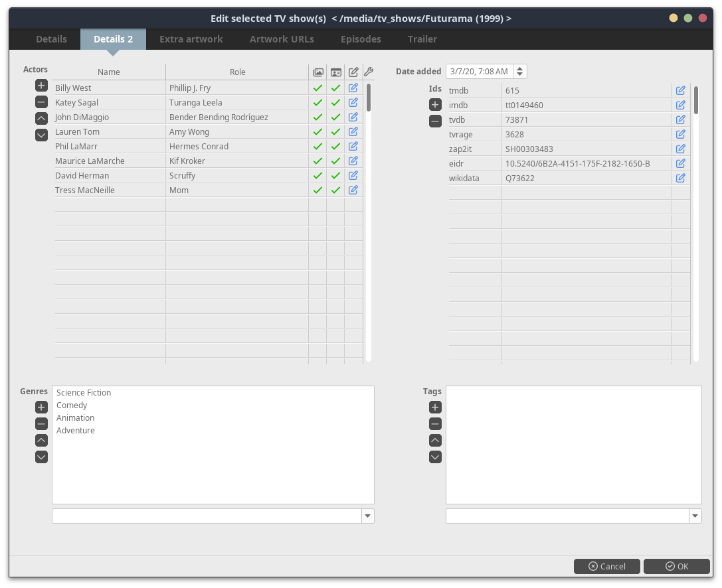
Task: Toggle Katey Sagal's first green checkmark
Action: (317, 103)
